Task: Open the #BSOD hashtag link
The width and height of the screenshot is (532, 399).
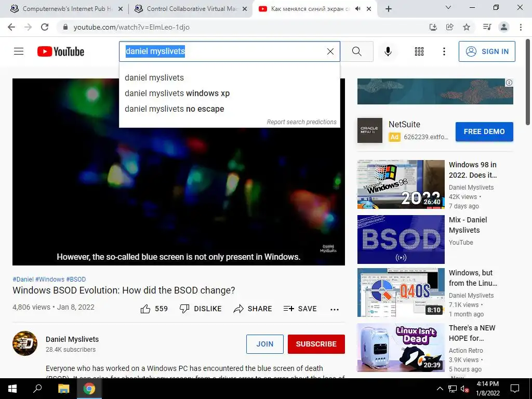Action: (x=76, y=279)
